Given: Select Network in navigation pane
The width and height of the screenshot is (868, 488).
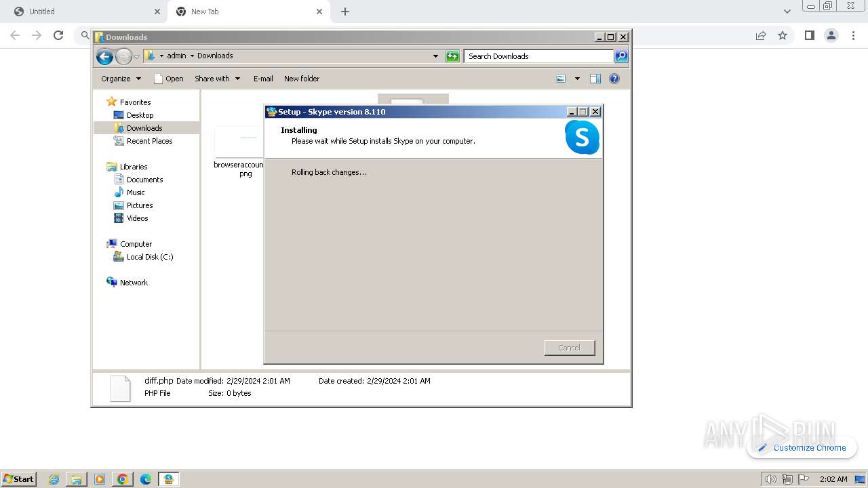Looking at the screenshot, I should 134,283.
